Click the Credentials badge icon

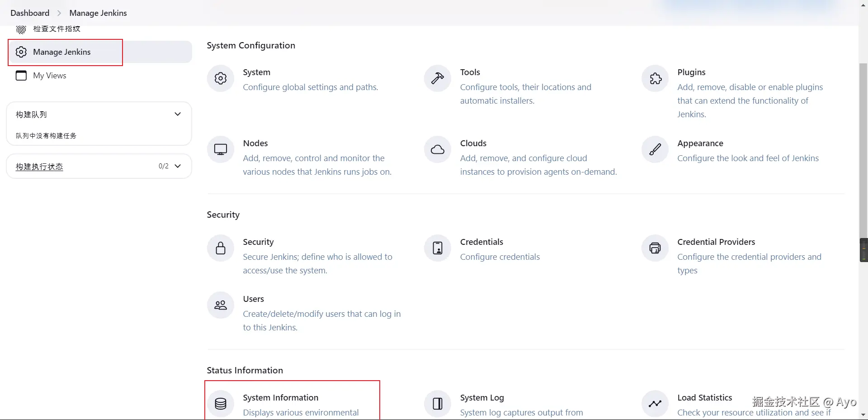[x=438, y=248]
